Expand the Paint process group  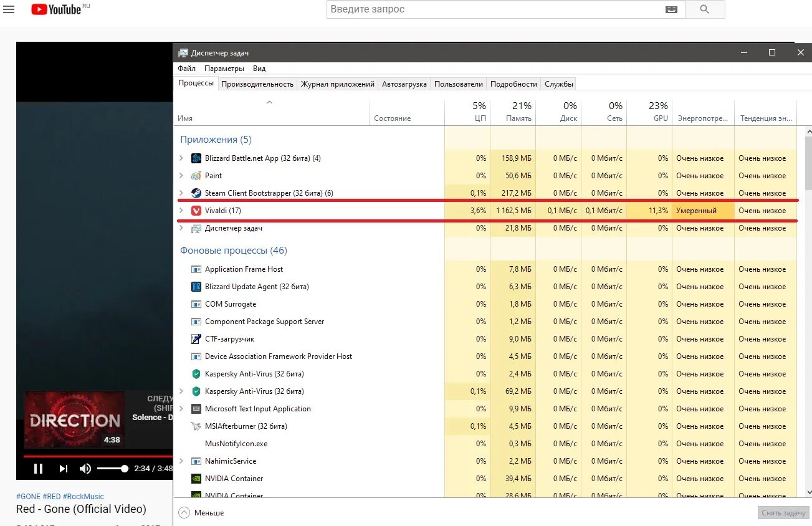pyautogui.click(x=181, y=176)
